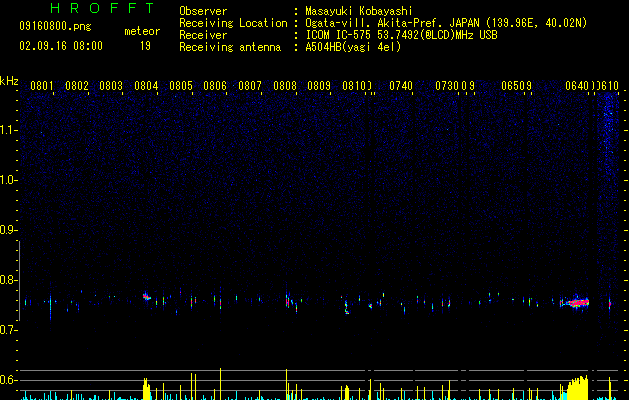
Task: Click the 0809 time marker
Action: click(x=319, y=86)
